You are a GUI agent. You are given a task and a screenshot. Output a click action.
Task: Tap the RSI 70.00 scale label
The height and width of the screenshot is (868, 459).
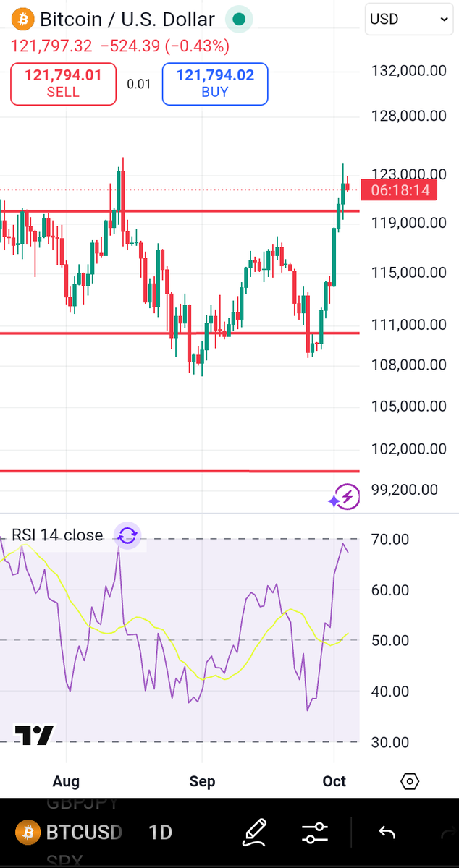point(390,540)
